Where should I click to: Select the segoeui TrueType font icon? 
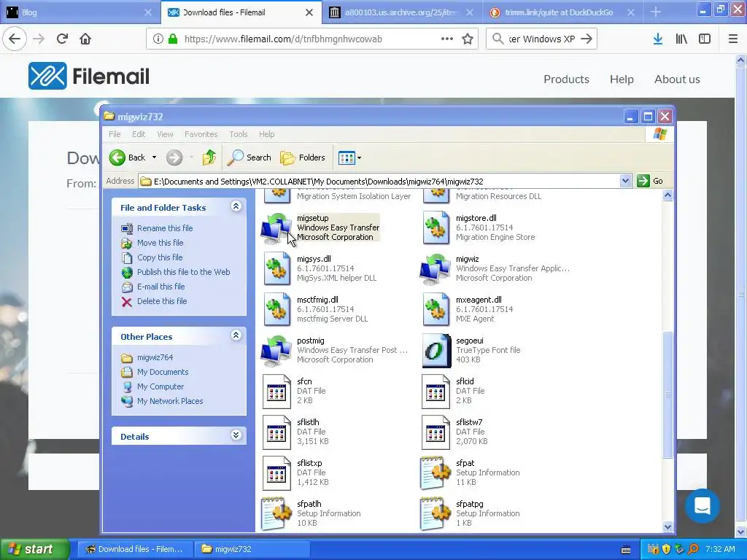click(x=436, y=351)
